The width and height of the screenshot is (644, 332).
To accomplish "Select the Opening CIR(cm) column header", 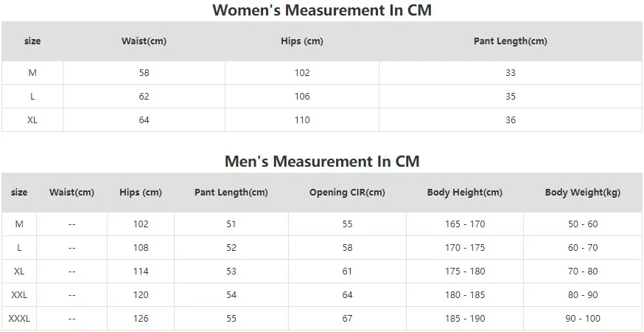I will [x=347, y=193].
